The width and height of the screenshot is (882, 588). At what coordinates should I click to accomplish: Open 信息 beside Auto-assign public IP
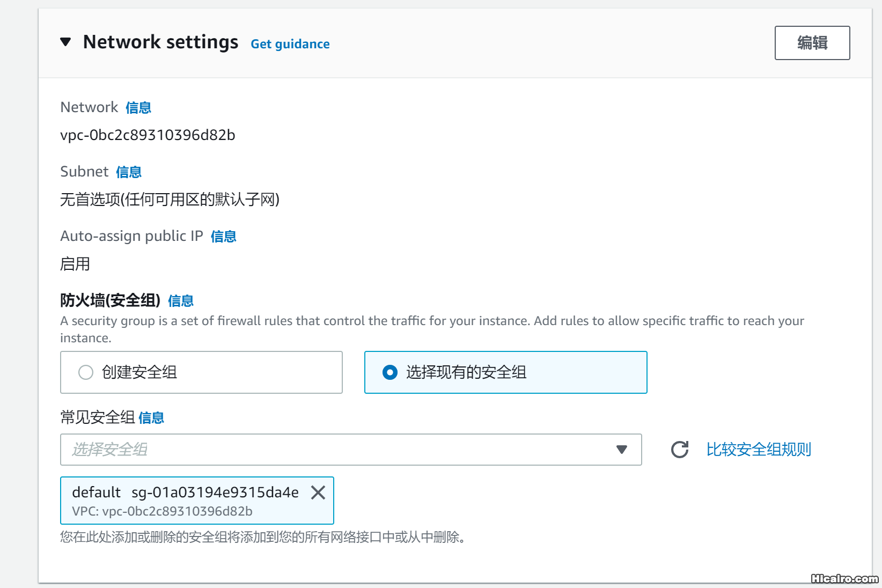[x=223, y=237]
